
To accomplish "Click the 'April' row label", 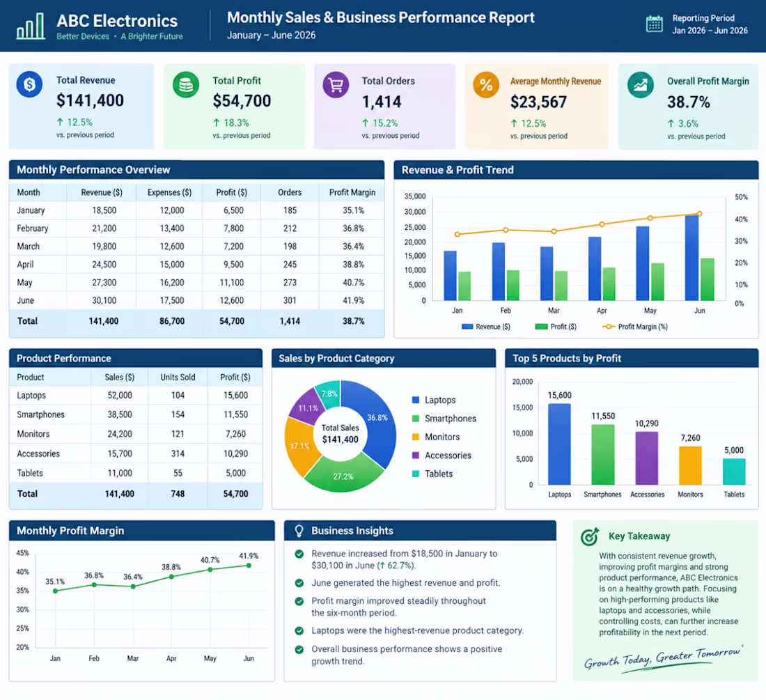I will (x=25, y=264).
